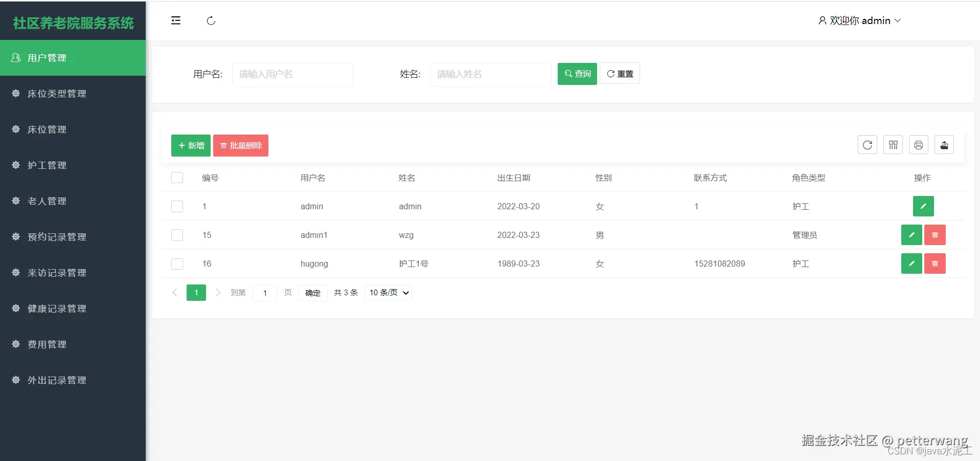Delete the hugong row with the trash icon
The image size is (980, 461).
pyautogui.click(x=935, y=264)
